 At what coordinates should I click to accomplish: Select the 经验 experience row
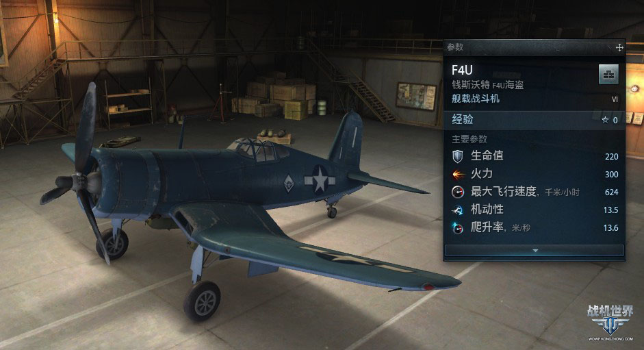534,120
